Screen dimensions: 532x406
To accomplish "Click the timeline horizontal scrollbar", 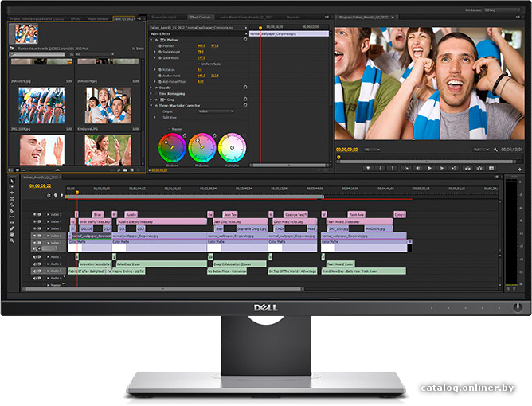I will 163,289.
